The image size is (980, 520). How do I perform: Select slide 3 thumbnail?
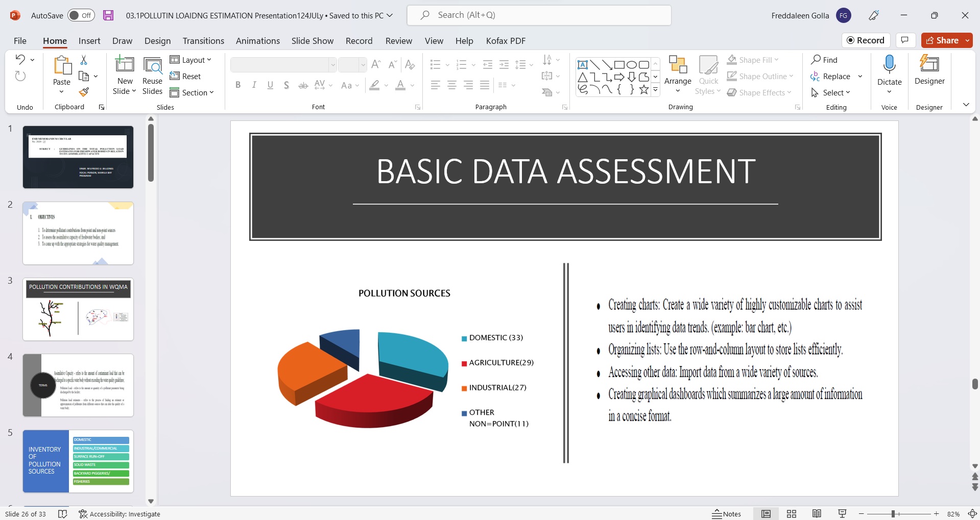(x=78, y=309)
